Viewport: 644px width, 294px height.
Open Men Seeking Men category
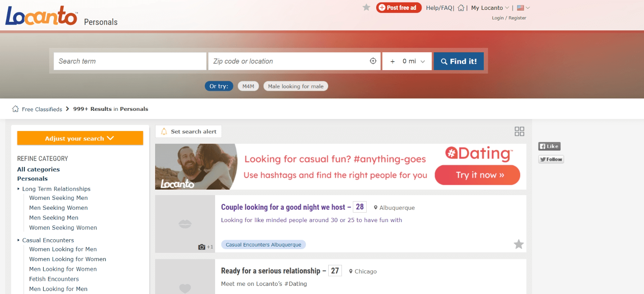click(54, 218)
